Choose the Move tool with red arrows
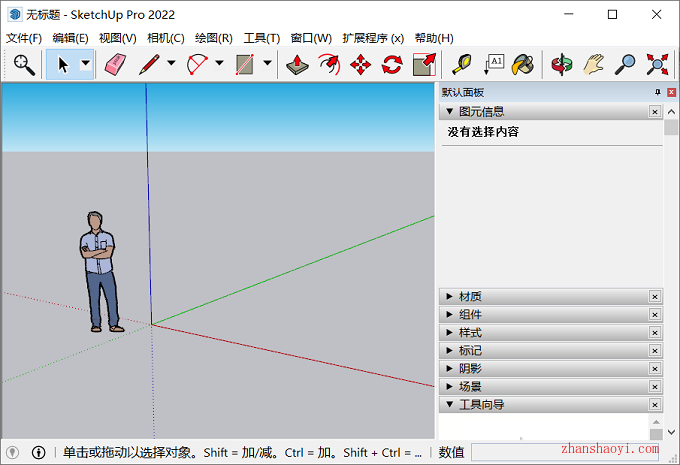 pos(360,65)
